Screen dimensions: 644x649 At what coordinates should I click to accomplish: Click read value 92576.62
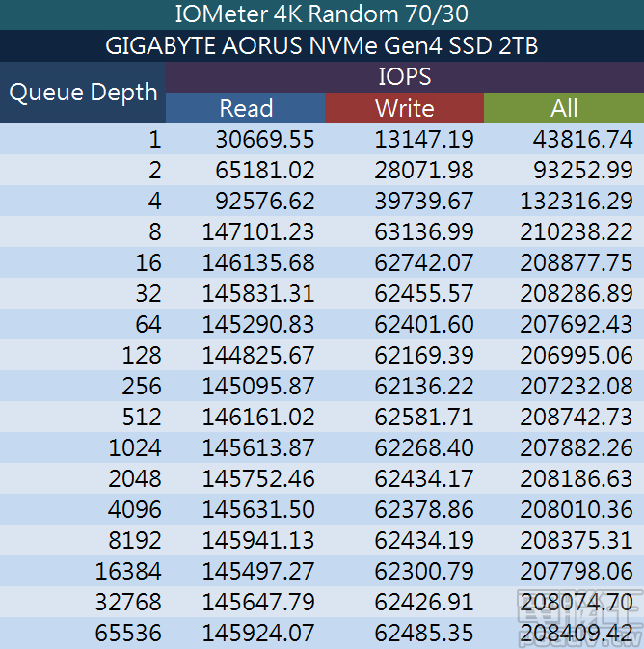(265, 201)
